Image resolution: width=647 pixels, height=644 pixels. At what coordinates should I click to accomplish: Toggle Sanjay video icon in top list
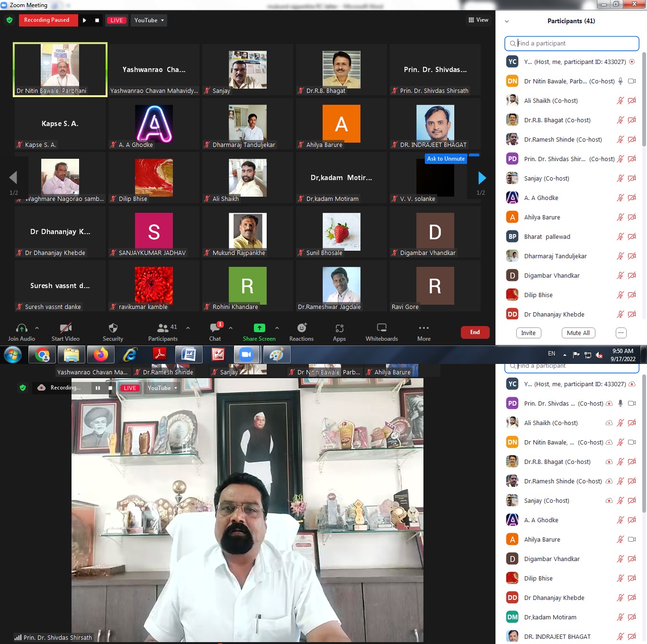pos(632,178)
